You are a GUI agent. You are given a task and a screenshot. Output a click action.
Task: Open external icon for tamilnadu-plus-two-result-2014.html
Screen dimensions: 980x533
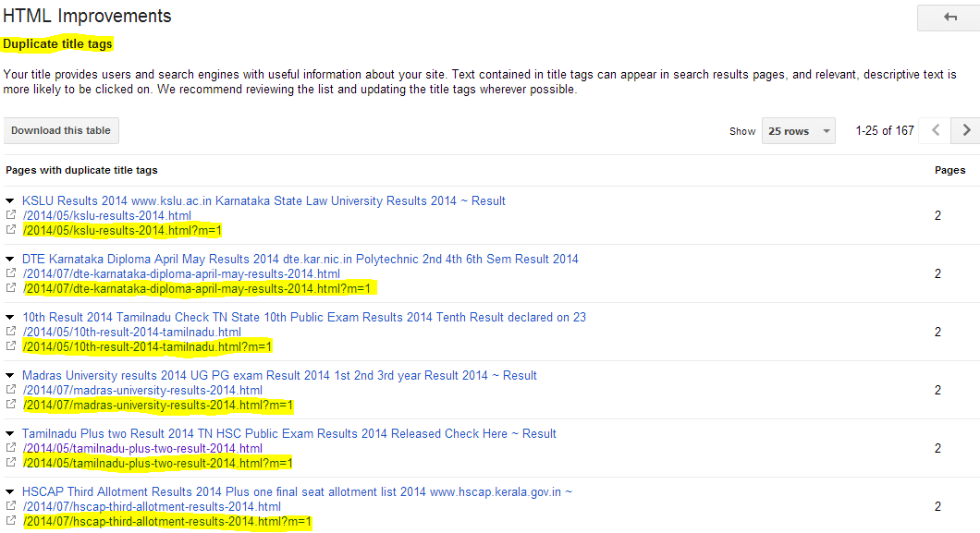pos(10,447)
